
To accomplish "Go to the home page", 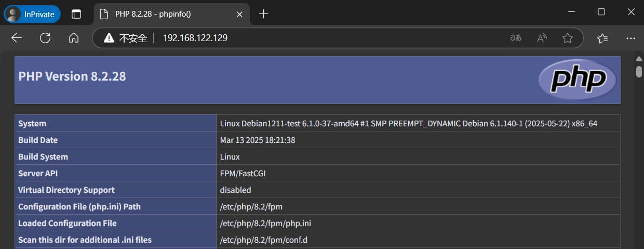I will [74, 38].
